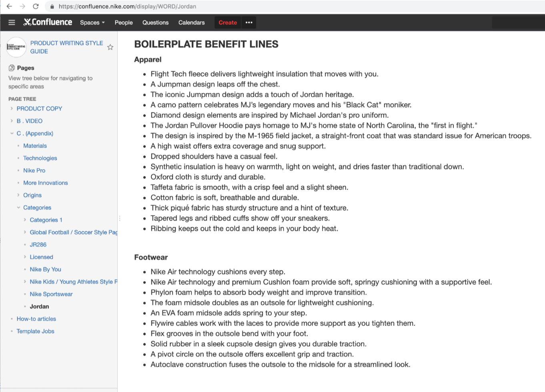Collapse the C . (Appendix) tree node
Screen dimensions: 545x392
click(12, 133)
